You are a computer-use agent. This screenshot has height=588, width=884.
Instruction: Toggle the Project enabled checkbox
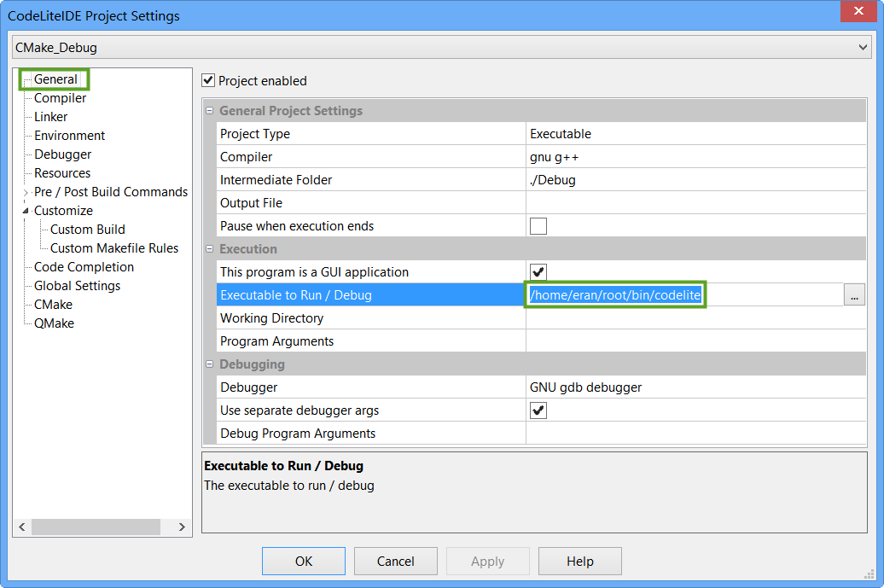tap(208, 80)
